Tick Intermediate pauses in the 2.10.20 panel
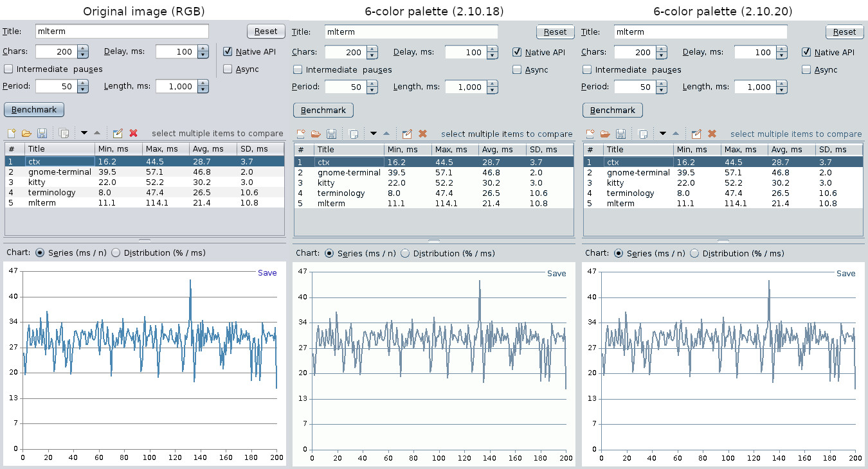This screenshot has height=469, width=868. pos(587,70)
